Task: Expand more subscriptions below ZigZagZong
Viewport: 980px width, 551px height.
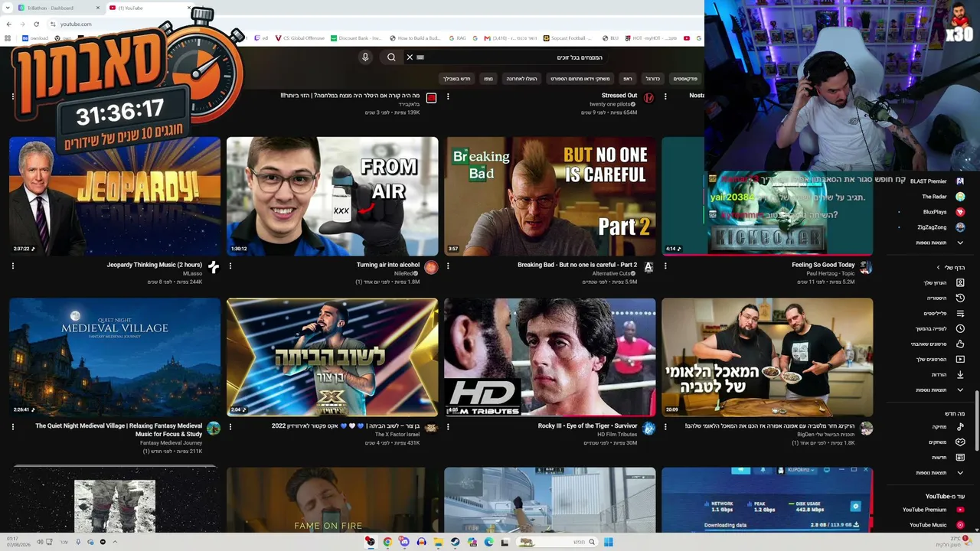Action: [960, 243]
